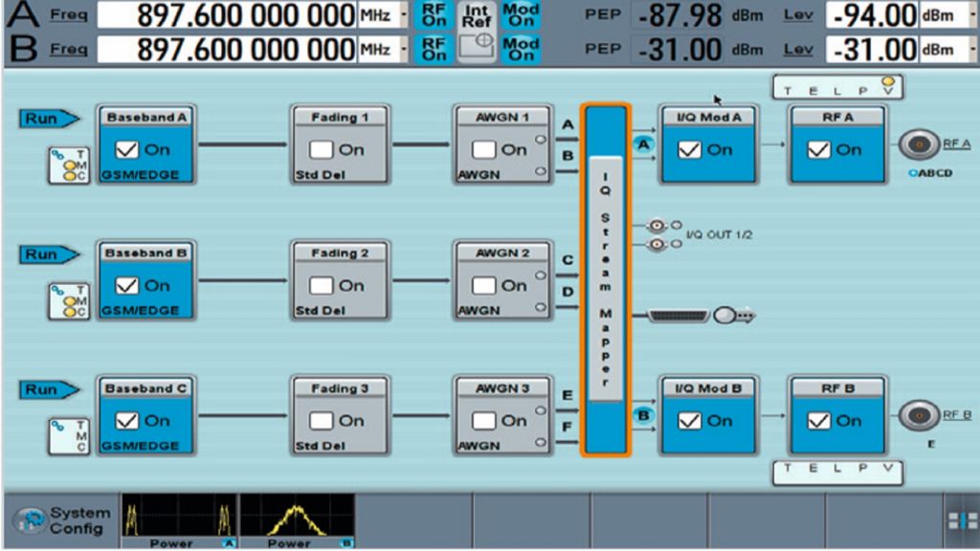Click the digital interface connector icon

(x=679, y=316)
